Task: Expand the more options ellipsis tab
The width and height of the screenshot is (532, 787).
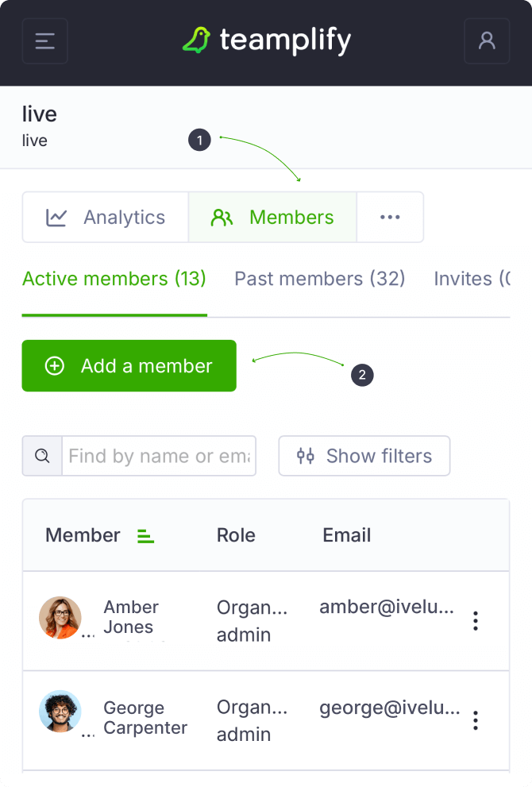Action: 390,217
